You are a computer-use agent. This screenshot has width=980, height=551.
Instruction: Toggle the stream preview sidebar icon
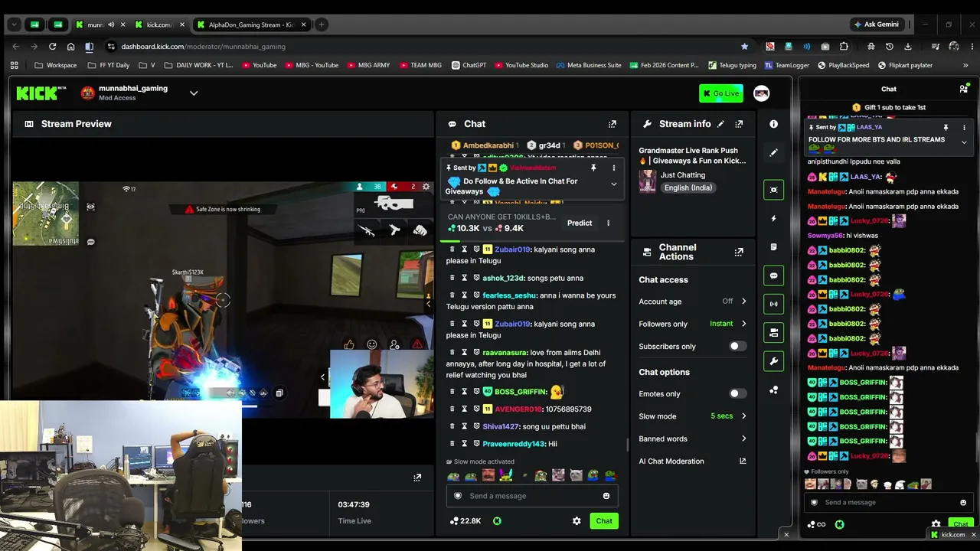tap(773, 190)
